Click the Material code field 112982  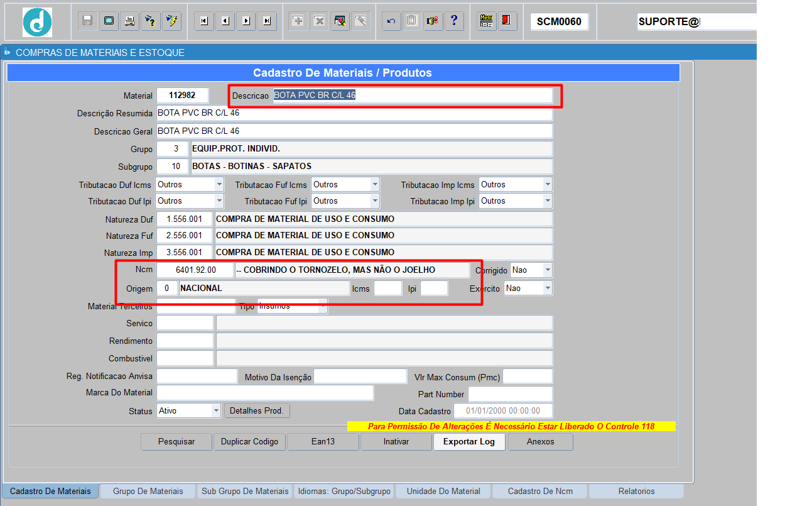[x=182, y=96]
